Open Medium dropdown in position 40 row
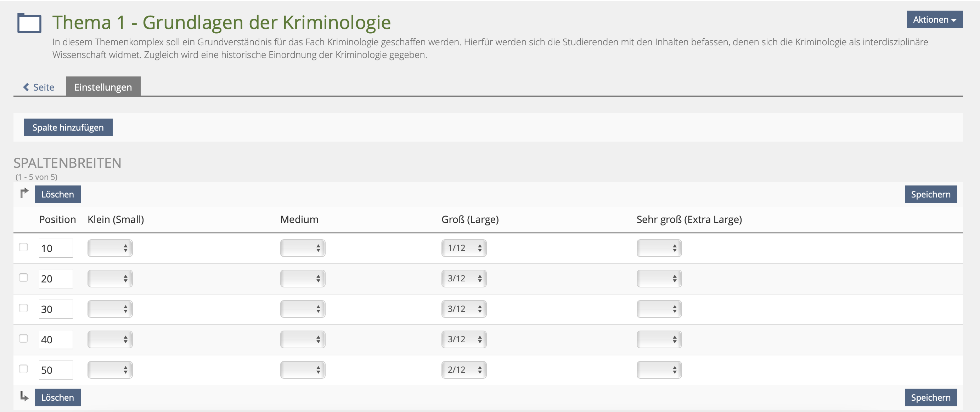 point(303,339)
